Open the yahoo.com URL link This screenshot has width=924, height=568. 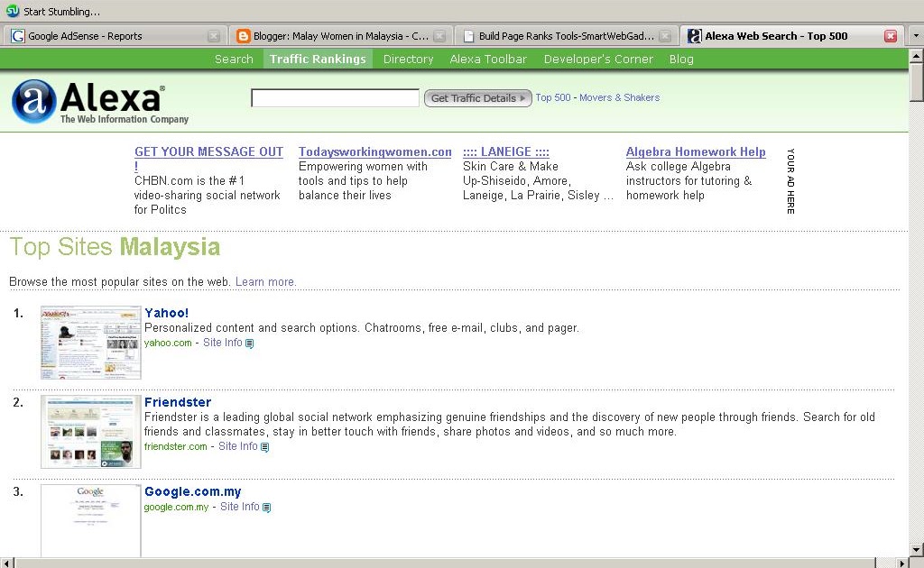click(168, 344)
